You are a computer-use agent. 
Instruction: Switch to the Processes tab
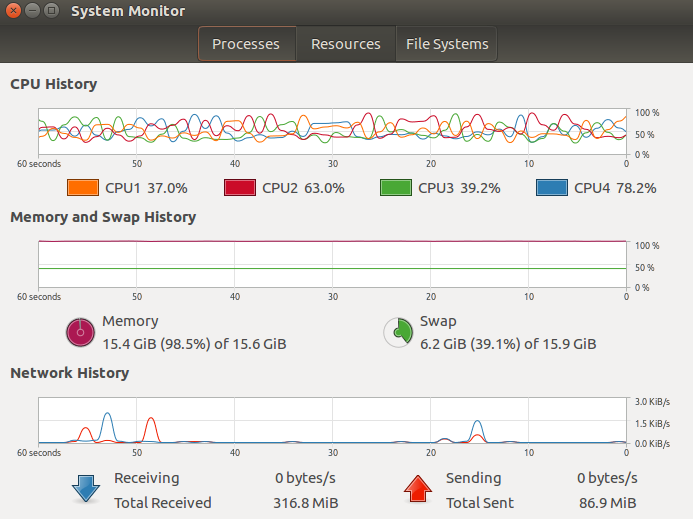[x=247, y=44]
